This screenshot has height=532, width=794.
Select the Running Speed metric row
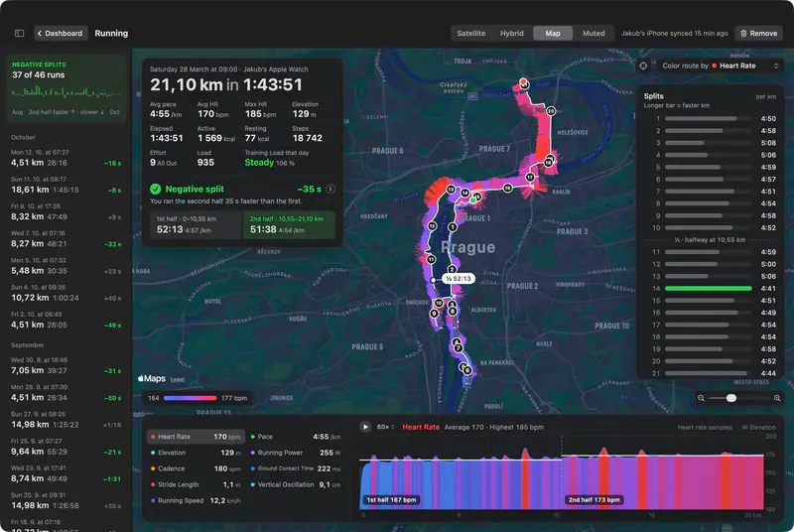point(197,500)
